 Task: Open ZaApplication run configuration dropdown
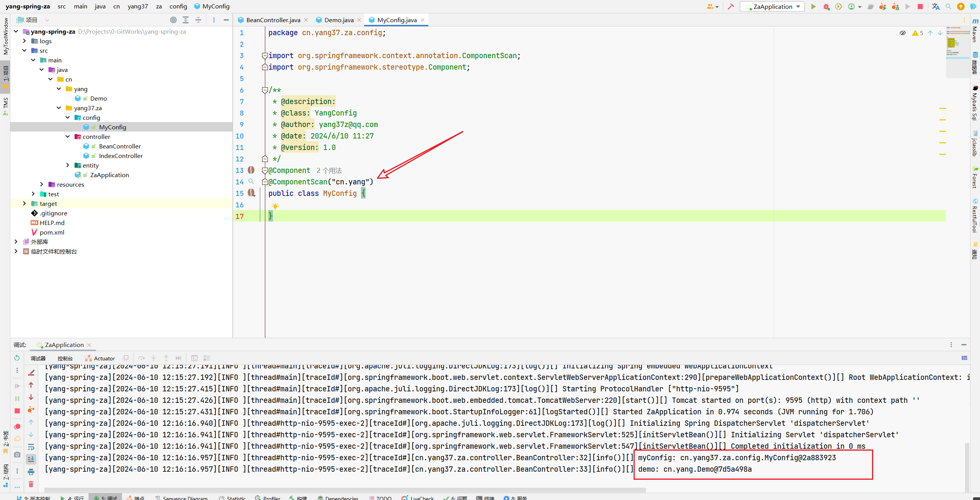773,7
